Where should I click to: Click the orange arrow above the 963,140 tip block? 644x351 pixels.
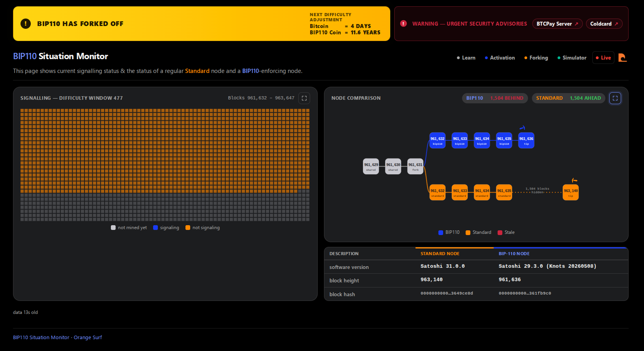coord(575,180)
